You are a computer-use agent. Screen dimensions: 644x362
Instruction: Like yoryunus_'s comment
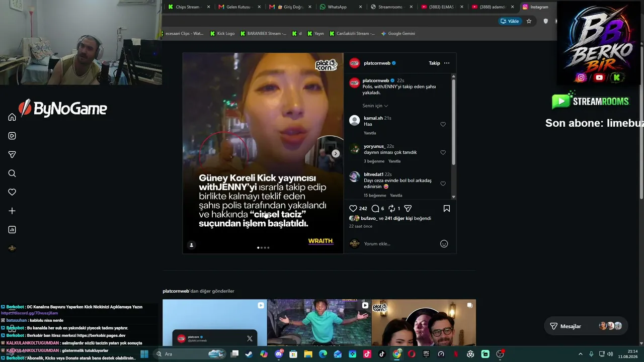pyautogui.click(x=443, y=152)
